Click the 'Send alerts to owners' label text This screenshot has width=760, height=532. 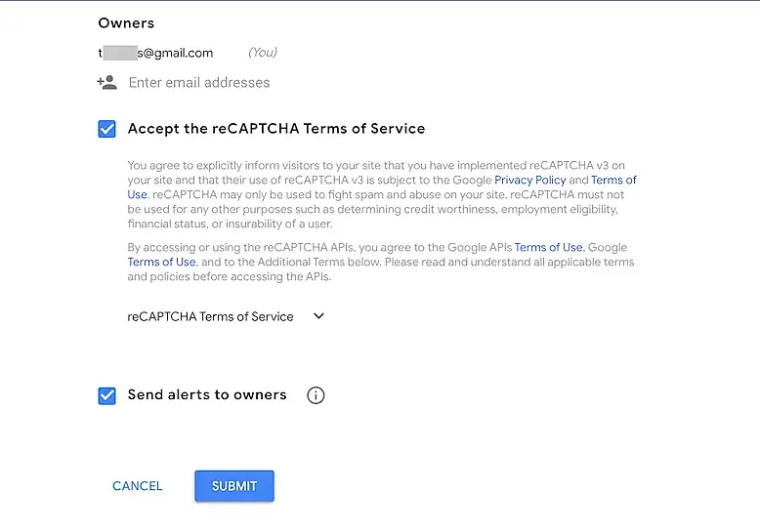[207, 395]
